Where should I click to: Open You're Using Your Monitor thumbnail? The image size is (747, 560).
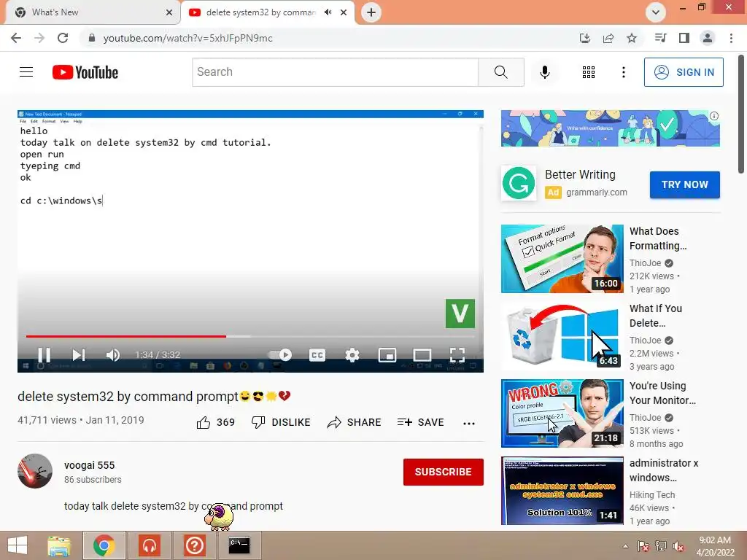(562, 413)
